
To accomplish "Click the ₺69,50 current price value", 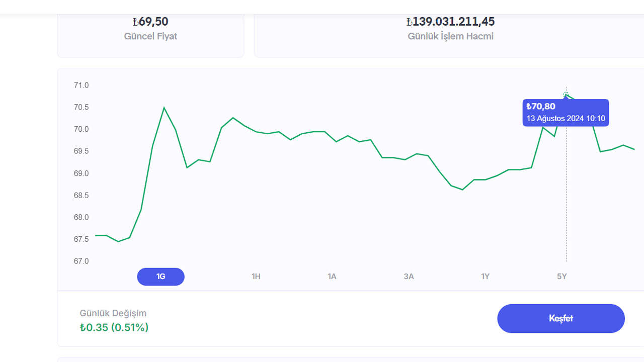I will coord(150,22).
